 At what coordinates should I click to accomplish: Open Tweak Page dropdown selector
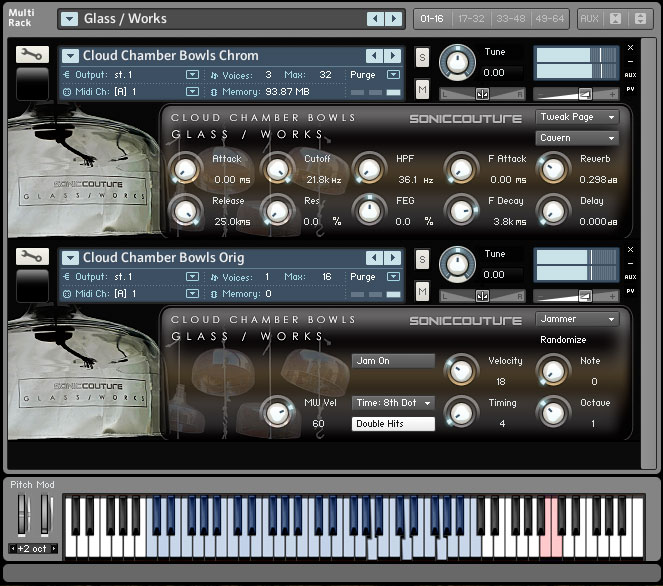(x=577, y=117)
